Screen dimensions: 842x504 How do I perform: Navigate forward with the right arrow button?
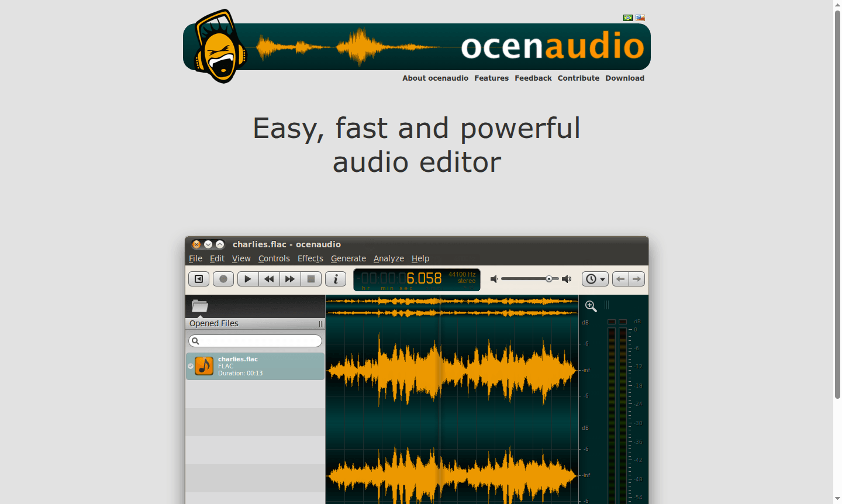(636, 279)
